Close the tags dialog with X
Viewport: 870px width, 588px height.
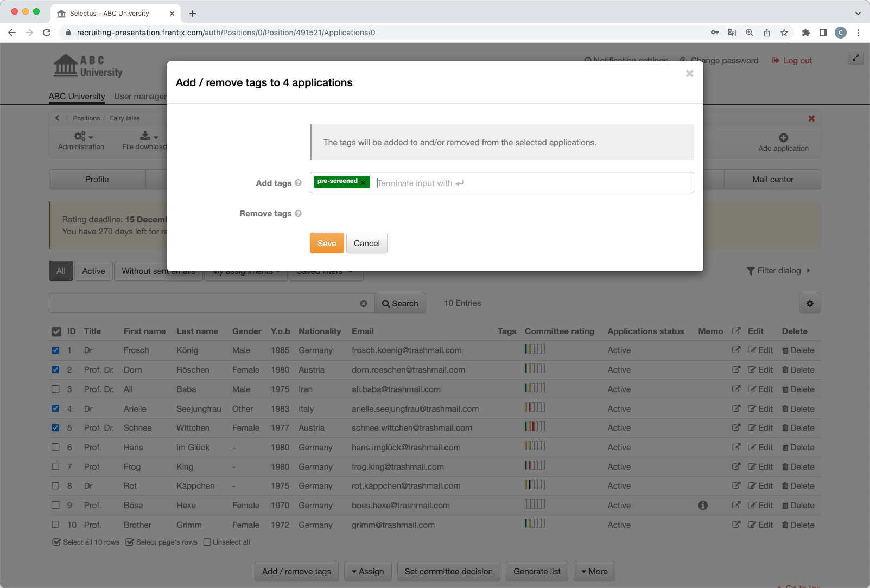[x=689, y=73]
